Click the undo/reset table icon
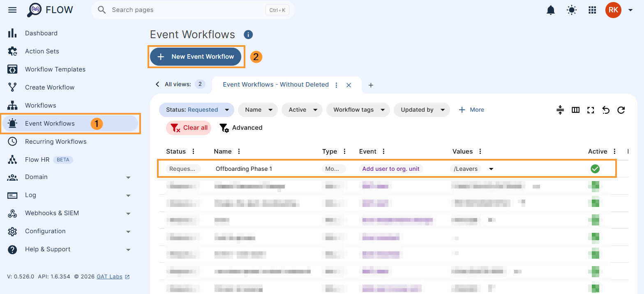This screenshot has width=644, height=294. tap(606, 110)
